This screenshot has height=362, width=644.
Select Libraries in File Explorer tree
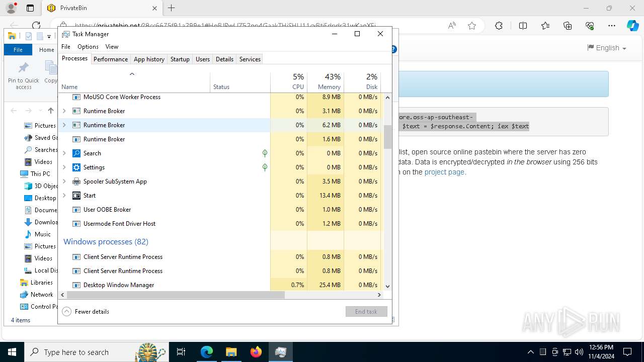point(41,283)
